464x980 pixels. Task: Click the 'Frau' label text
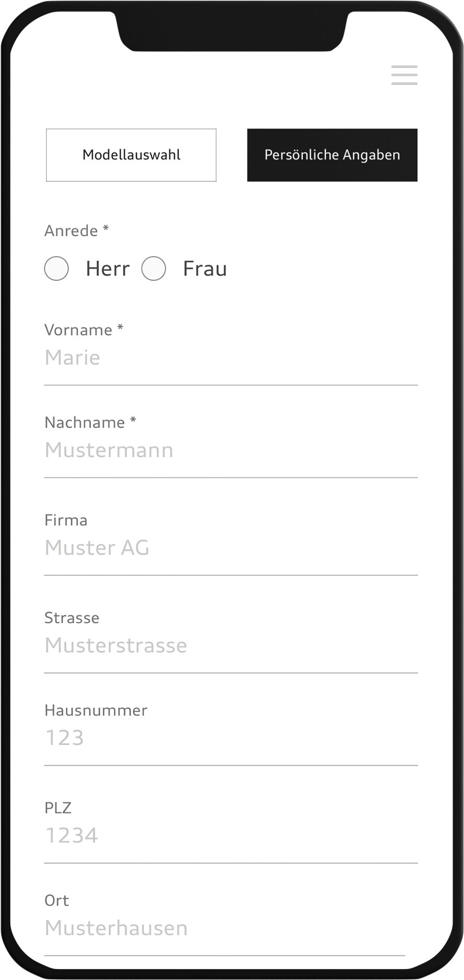(x=205, y=269)
